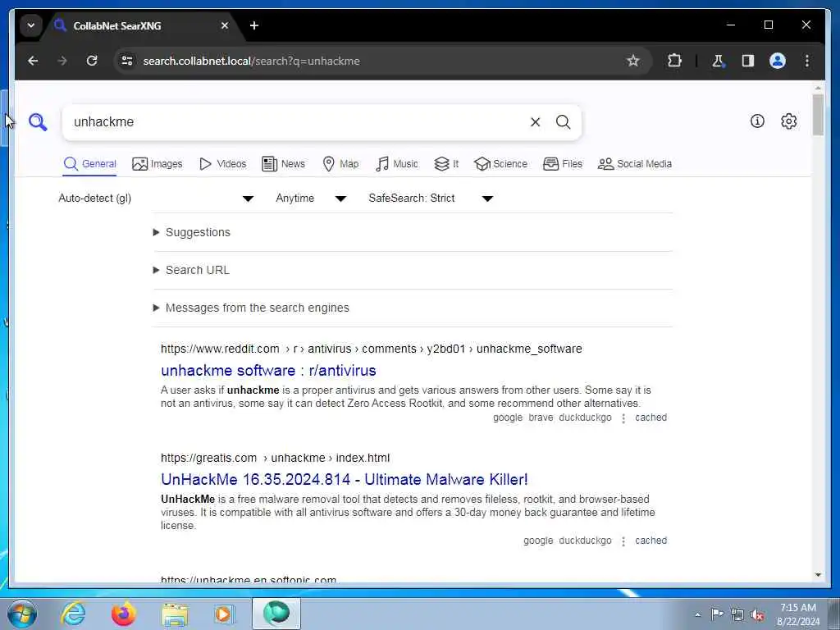
Task: Open 'unhackme software : r/antivirus' result
Action: pyautogui.click(x=268, y=370)
